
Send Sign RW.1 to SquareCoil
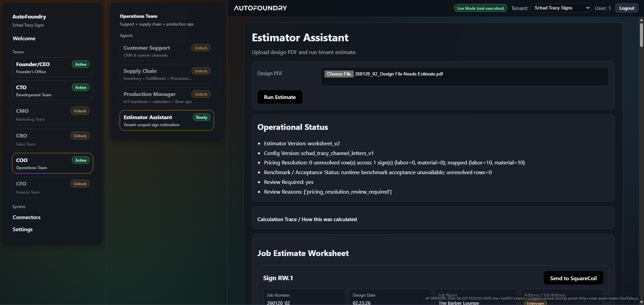point(573,278)
